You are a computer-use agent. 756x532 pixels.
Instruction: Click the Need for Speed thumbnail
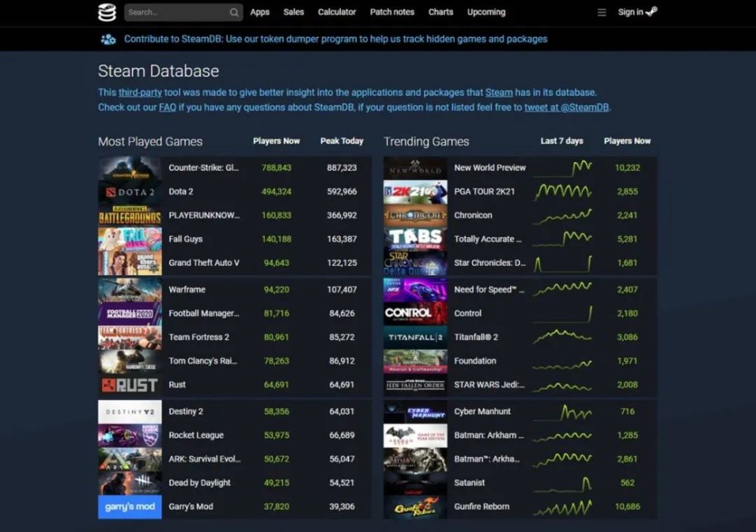(x=415, y=289)
